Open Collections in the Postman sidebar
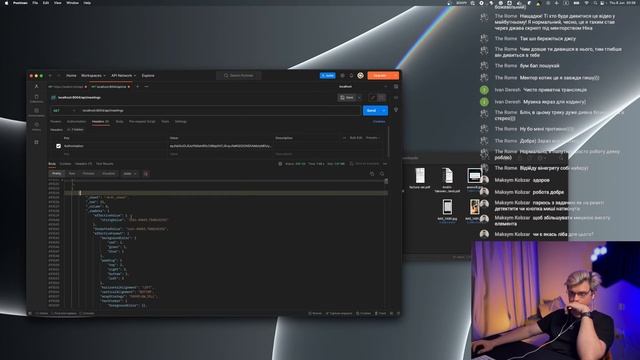Screen dimensions: 640x360 (x=36, y=98)
